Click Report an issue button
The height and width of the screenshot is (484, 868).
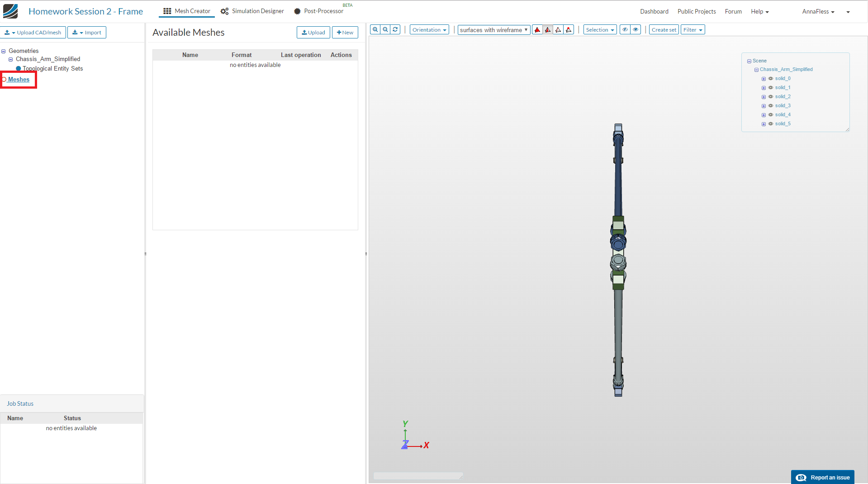(823, 477)
